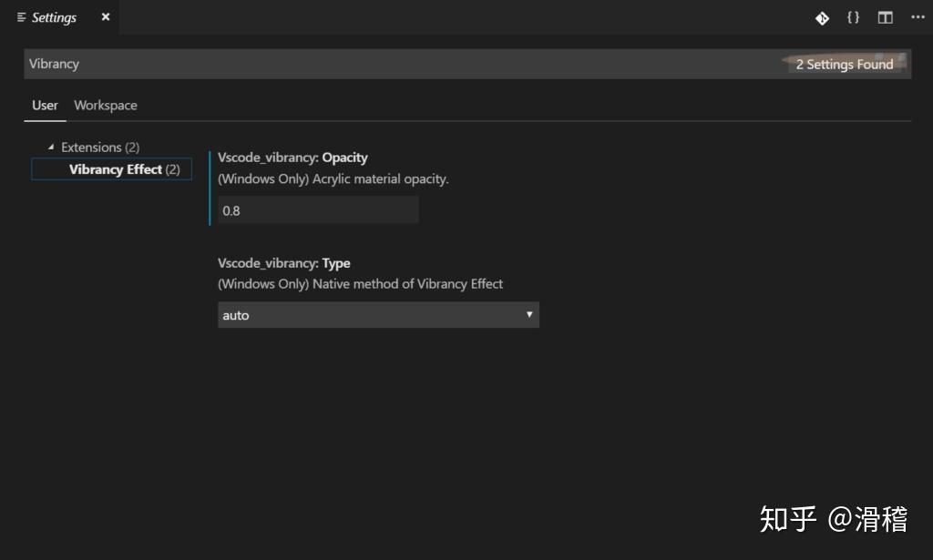Click the list icon on the Settings tab
This screenshot has height=560, width=933.
19,17
